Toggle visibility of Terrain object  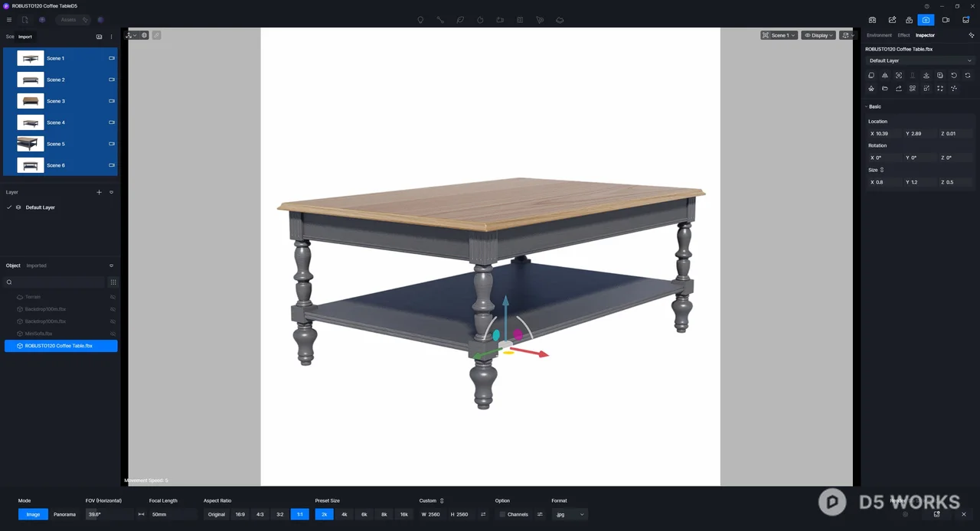pyautogui.click(x=113, y=297)
